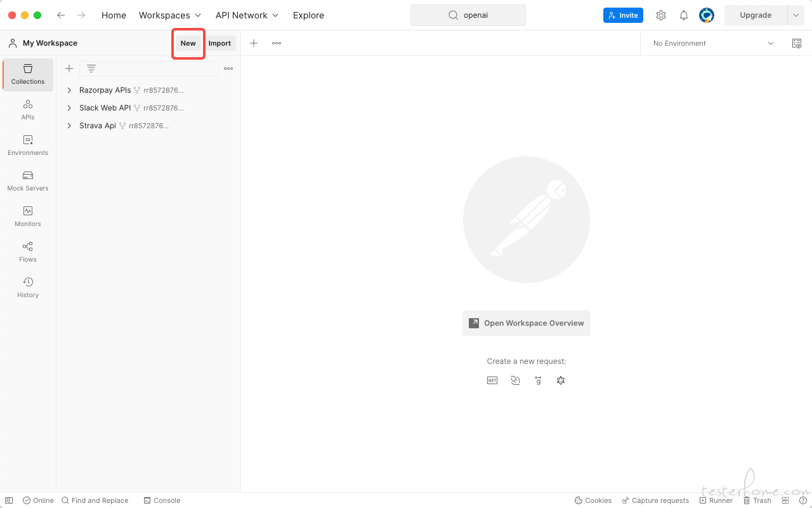Go back with the left arrow

point(61,15)
